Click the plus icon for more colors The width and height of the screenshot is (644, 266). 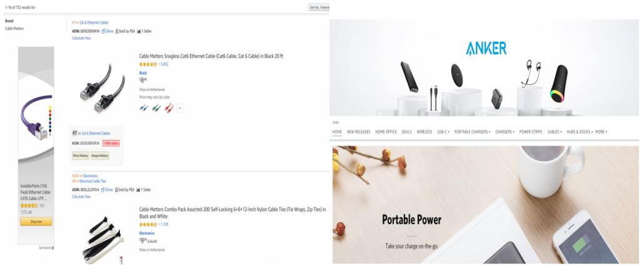tap(179, 108)
